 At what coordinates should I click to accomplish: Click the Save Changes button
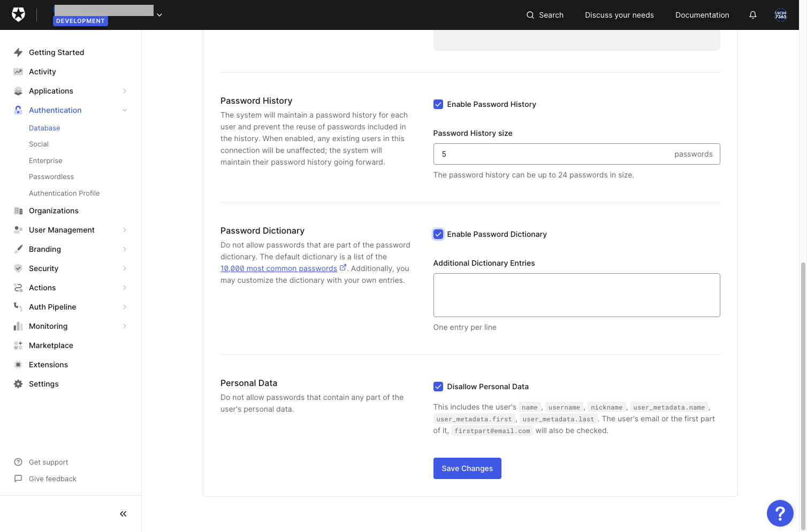[x=467, y=468]
